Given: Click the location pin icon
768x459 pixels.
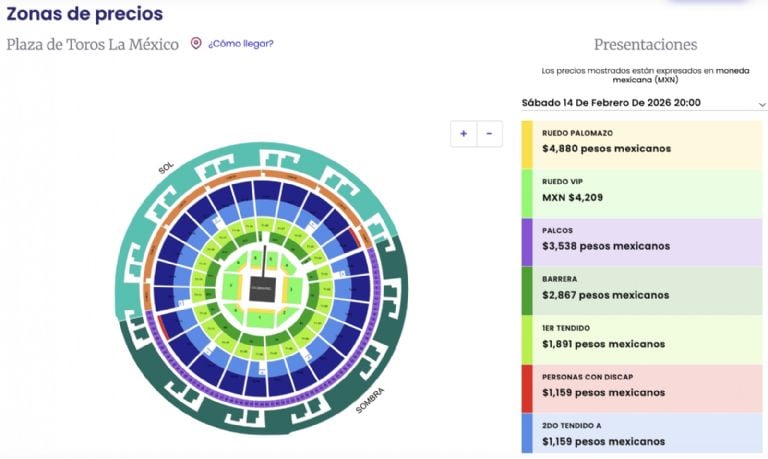Looking at the screenshot, I should [x=196, y=44].
